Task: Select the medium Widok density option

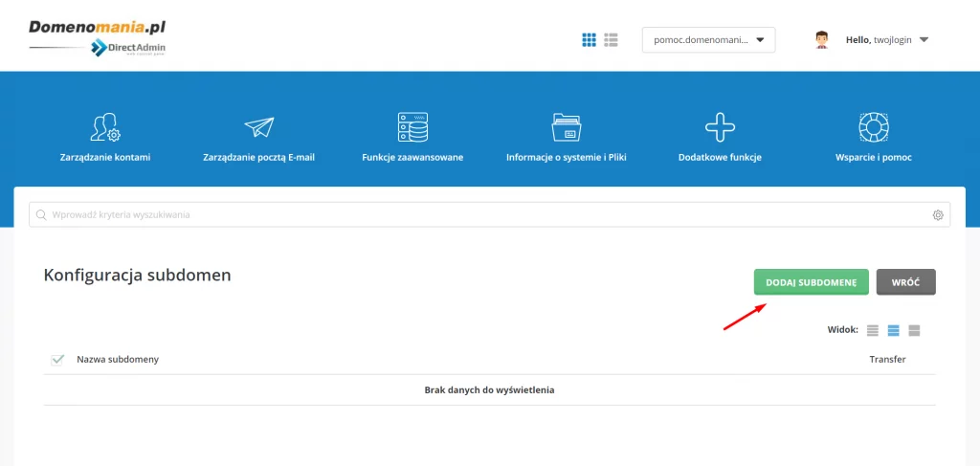Action: point(893,330)
